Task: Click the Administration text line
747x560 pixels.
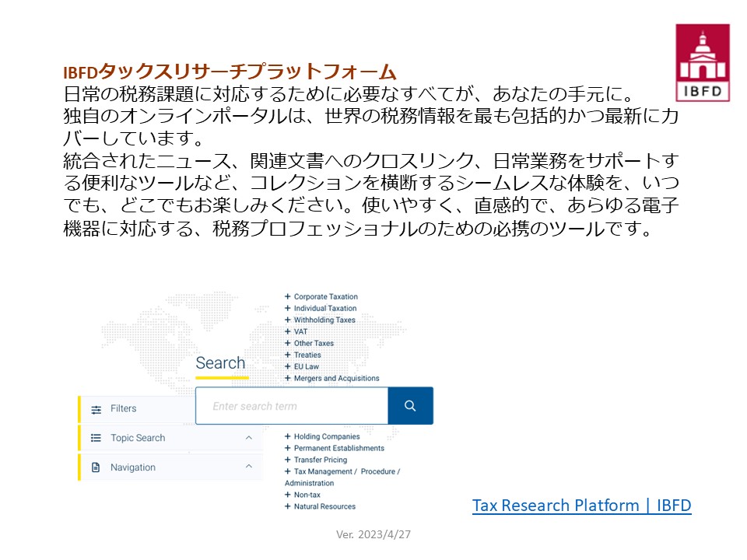Action: coord(309,483)
